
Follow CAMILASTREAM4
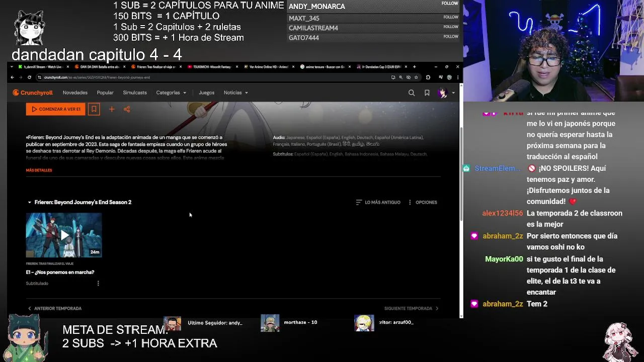click(451, 27)
